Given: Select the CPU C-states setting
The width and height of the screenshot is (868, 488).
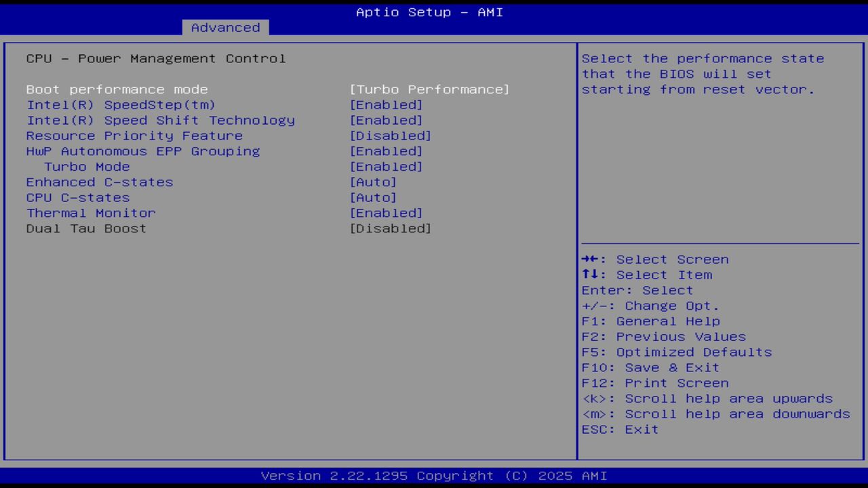Looking at the screenshot, I should (x=77, y=197).
